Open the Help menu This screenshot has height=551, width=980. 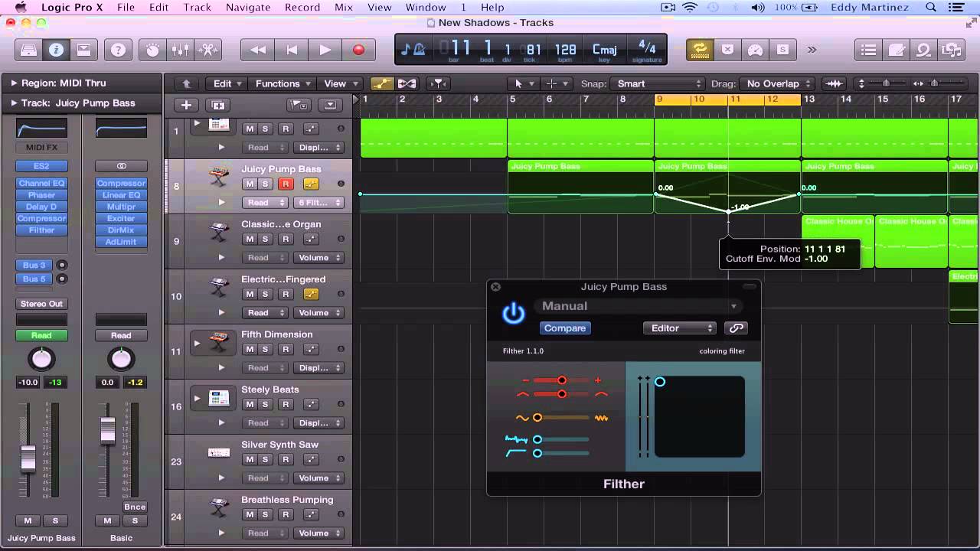[x=492, y=7]
